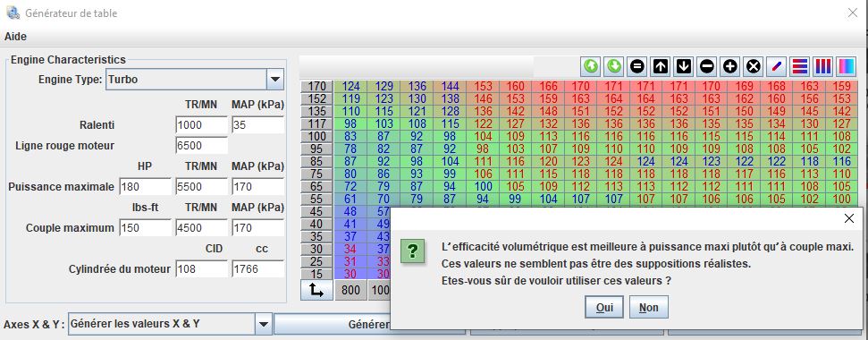Click the black multiply (X) circle icon

[x=754, y=66]
